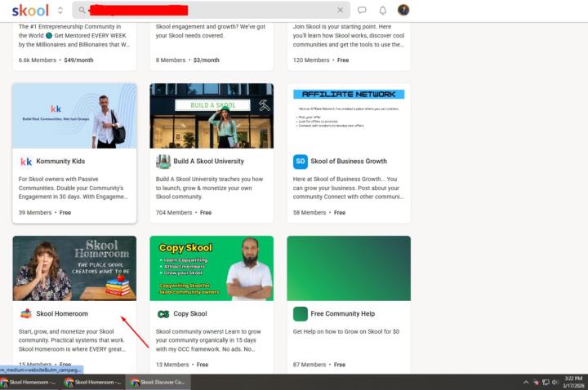Click the Kommunity Kids logo icon
The image size is (588, 390).
pos(26,162)
